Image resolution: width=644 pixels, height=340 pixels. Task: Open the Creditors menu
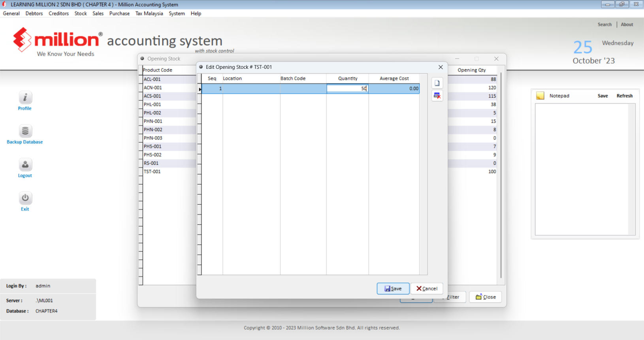click(x=59, y=13)
